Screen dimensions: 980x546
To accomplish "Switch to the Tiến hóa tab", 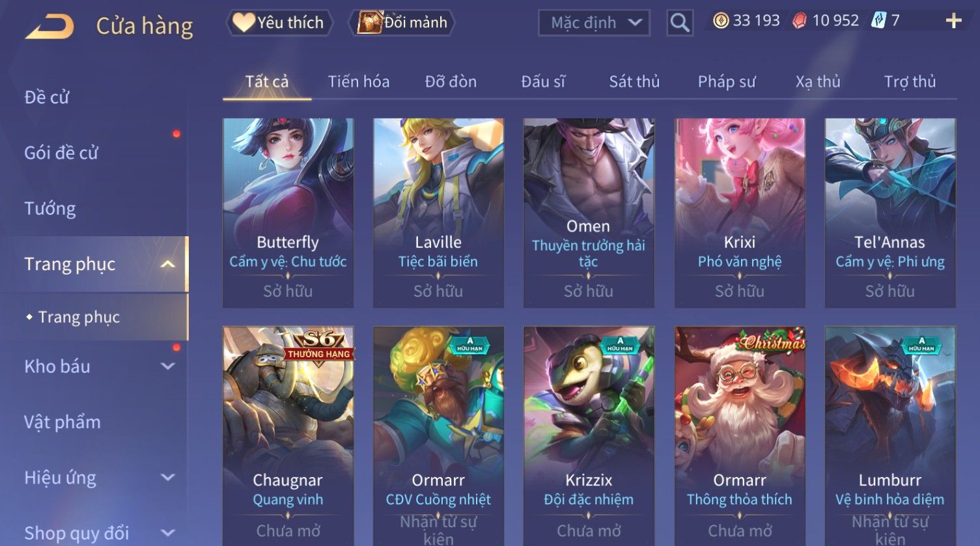I will click(359, 82).
